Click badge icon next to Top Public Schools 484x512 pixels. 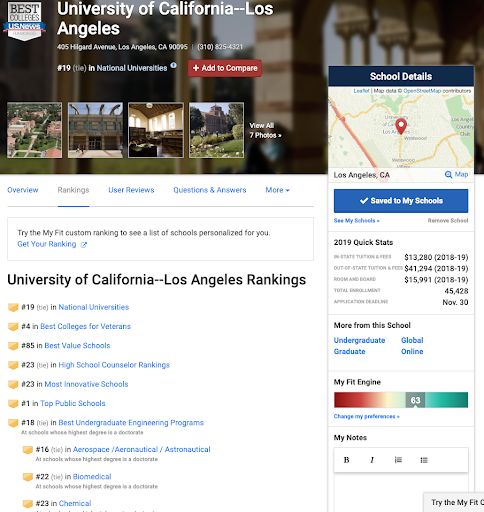pyautogui.click(x=13, y=404)
